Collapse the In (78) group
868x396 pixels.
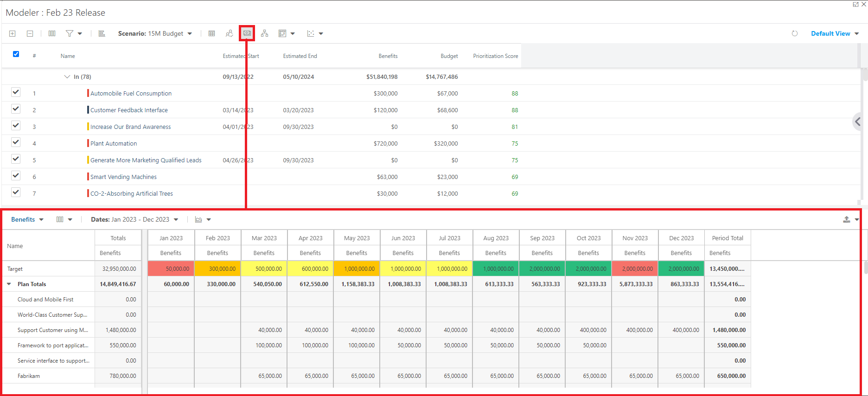coord(67,77)
